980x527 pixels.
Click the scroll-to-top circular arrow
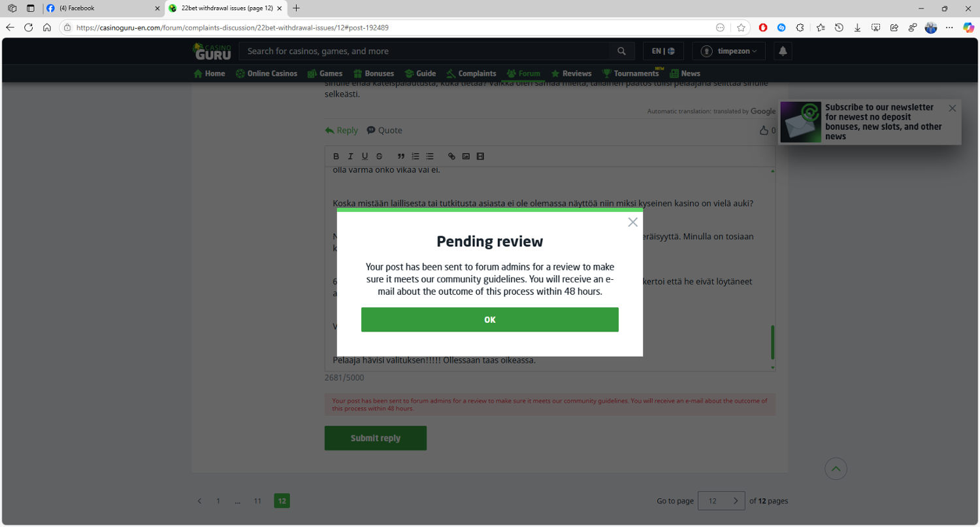point(836,468)
